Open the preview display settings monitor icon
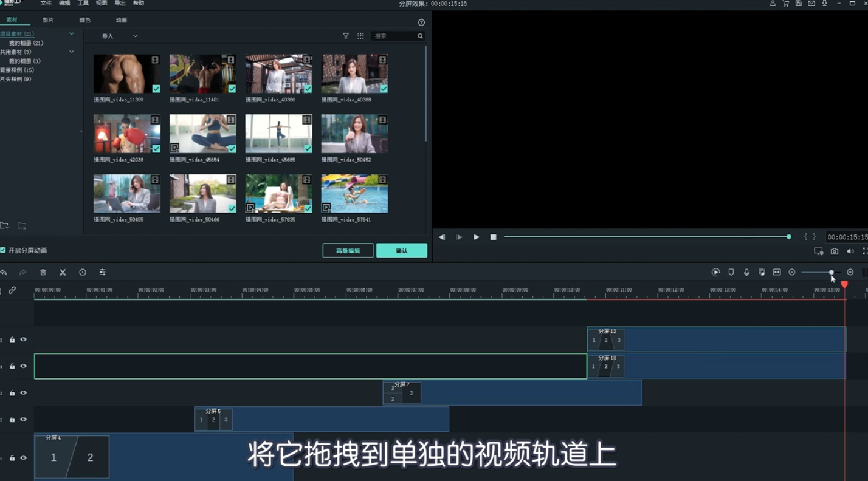The width and height of the screenshot is (868, 481). (x=819, y=251)
